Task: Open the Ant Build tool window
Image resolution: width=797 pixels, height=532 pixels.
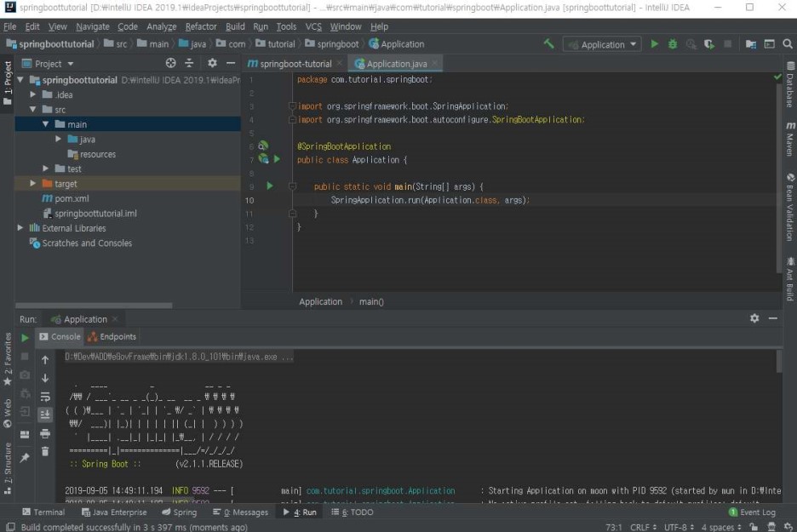Action: (x=790, y=279)
